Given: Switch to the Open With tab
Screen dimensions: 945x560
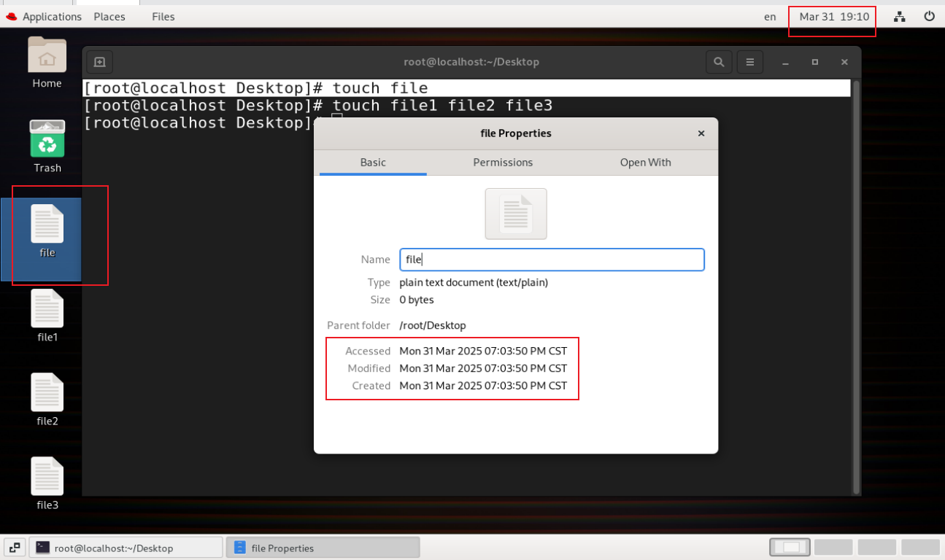Looking at the screenshot, I should [x=645, y=163].
